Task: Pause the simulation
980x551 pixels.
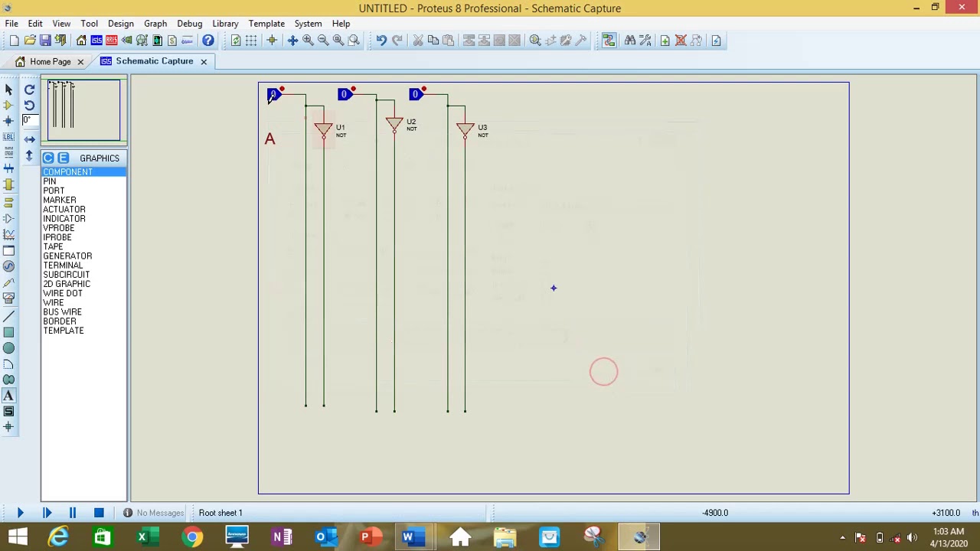Action: pyautogui.click(x=73, y=513)
